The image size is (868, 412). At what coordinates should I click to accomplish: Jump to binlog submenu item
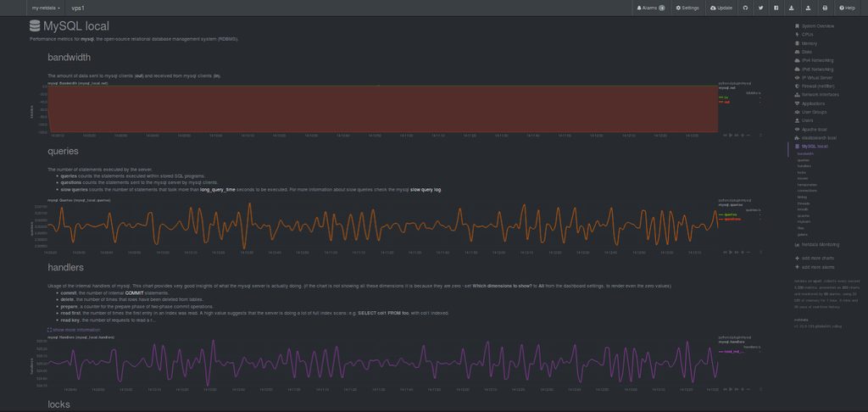[x=802, y=198]
